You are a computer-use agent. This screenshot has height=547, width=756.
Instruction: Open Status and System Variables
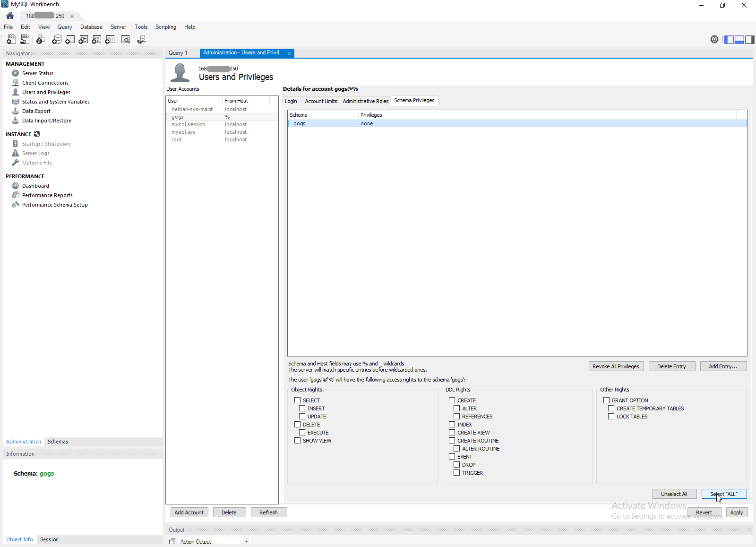56,102
